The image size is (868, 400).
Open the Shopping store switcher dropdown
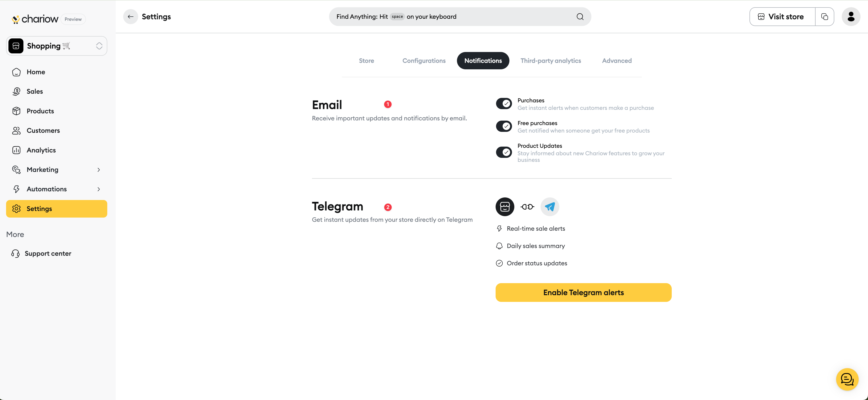point(57,46)
